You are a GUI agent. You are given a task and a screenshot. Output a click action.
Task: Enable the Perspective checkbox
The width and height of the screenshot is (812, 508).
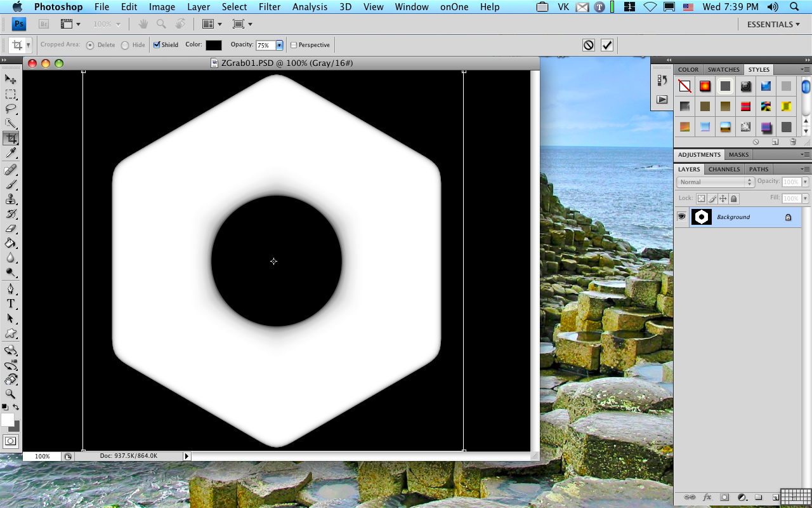294,45
